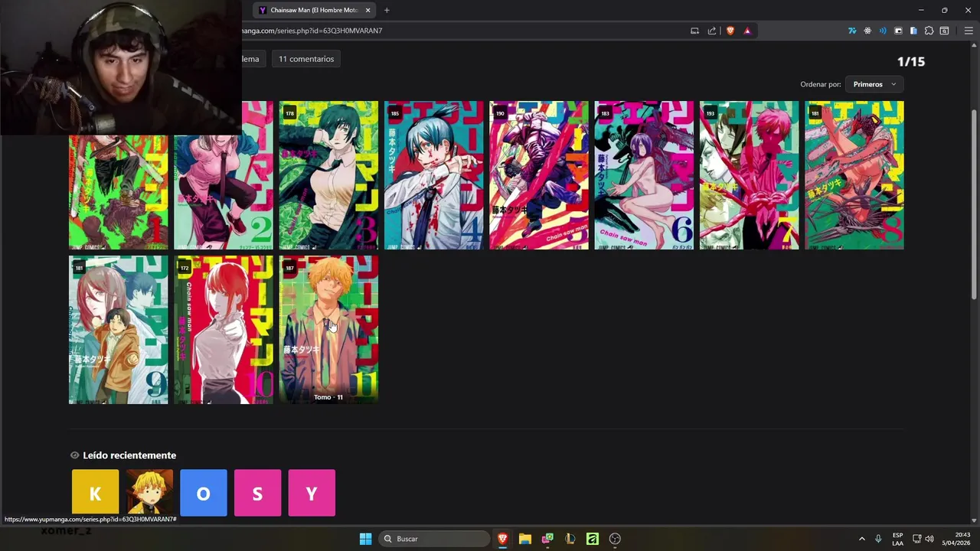Click the taskbar Buscar search box
This screenshot has width=980, height=551.
[434, 539]
